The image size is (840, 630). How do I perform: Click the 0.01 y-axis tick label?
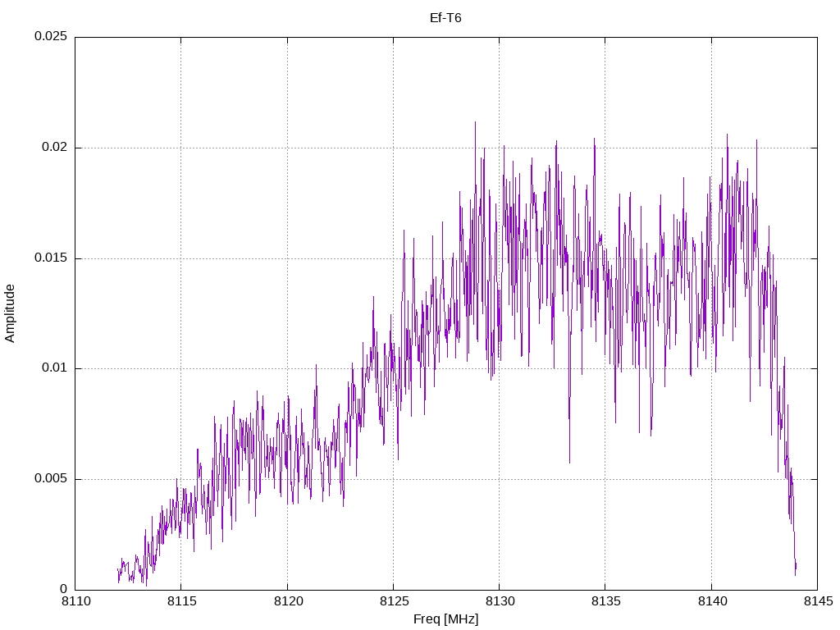(x=55, y=368)
